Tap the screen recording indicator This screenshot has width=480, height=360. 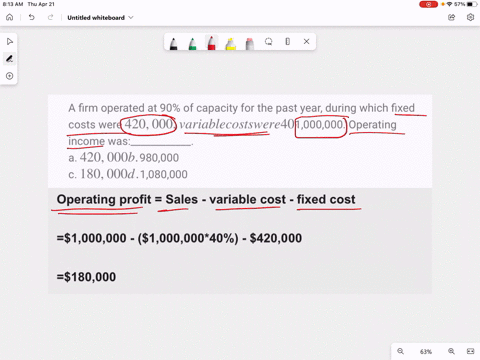[x=428, y=4]
